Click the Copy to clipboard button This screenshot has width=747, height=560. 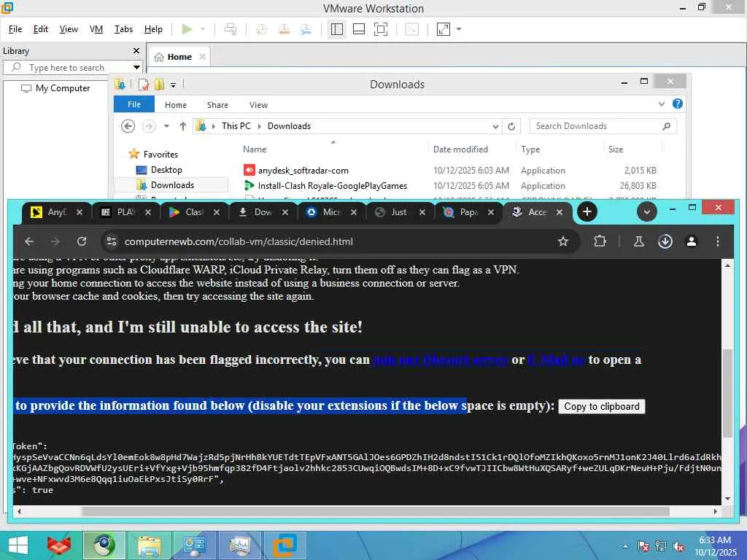[x=602, y=407]
